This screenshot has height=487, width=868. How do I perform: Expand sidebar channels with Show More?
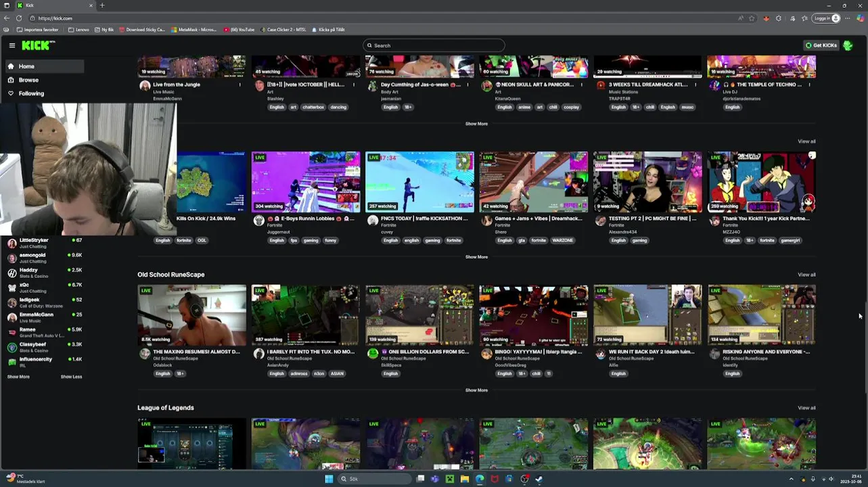[18, 377]
